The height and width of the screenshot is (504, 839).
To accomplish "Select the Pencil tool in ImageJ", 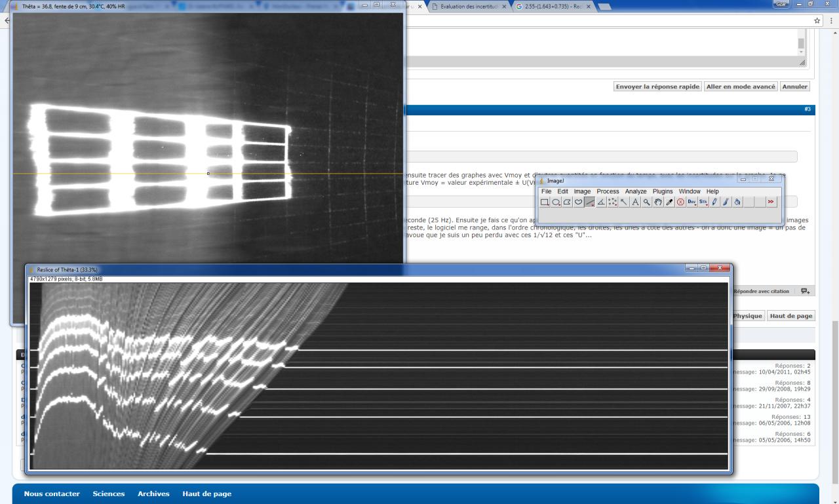I will click(x=714, y=203).
